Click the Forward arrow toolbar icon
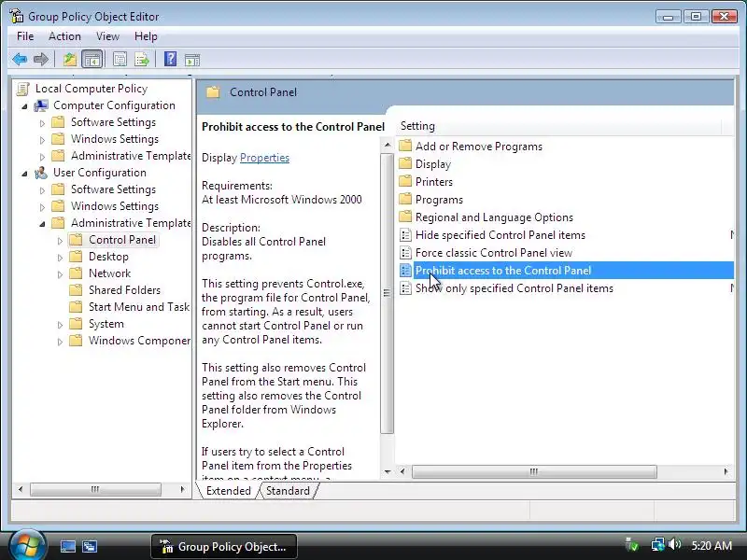 tap(41, 60)
